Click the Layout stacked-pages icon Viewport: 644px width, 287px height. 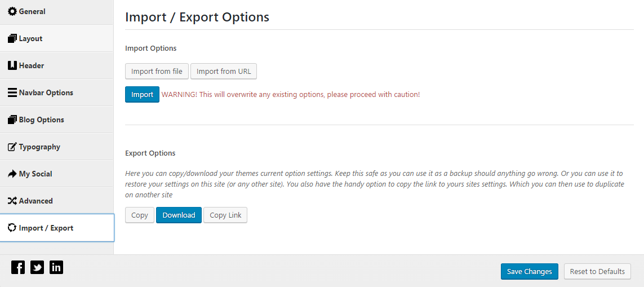(x=12, y=38)
